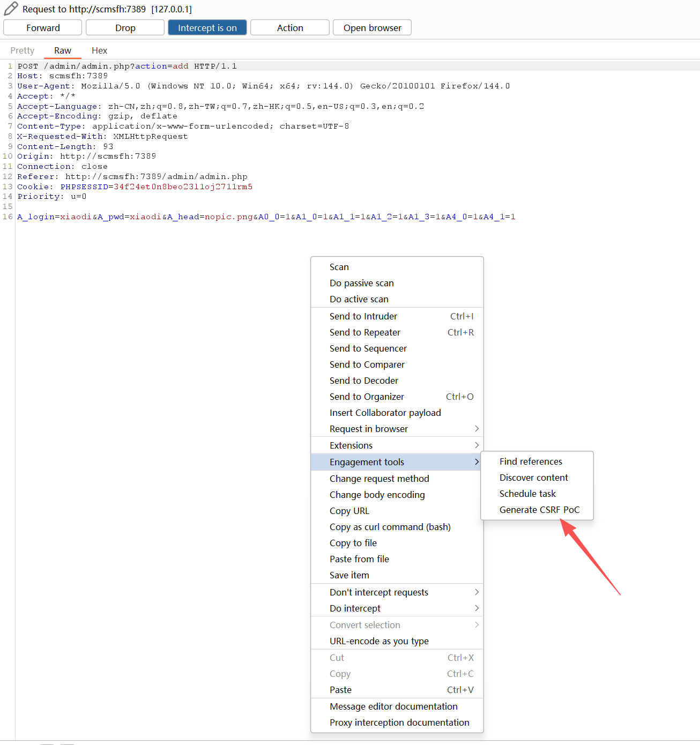Click the pencil edit icon beside Request title
The image size is (700, 745).
(x=11, y=9)
